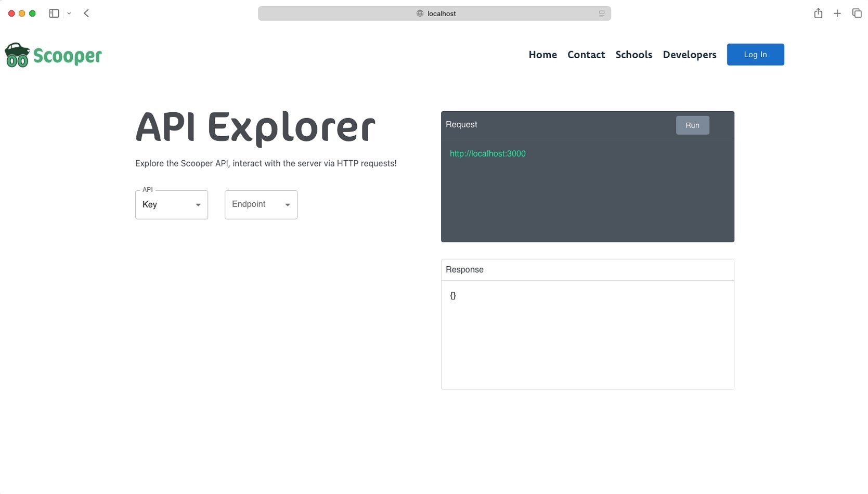Open the Schools nav item

[x=634, y=55]
